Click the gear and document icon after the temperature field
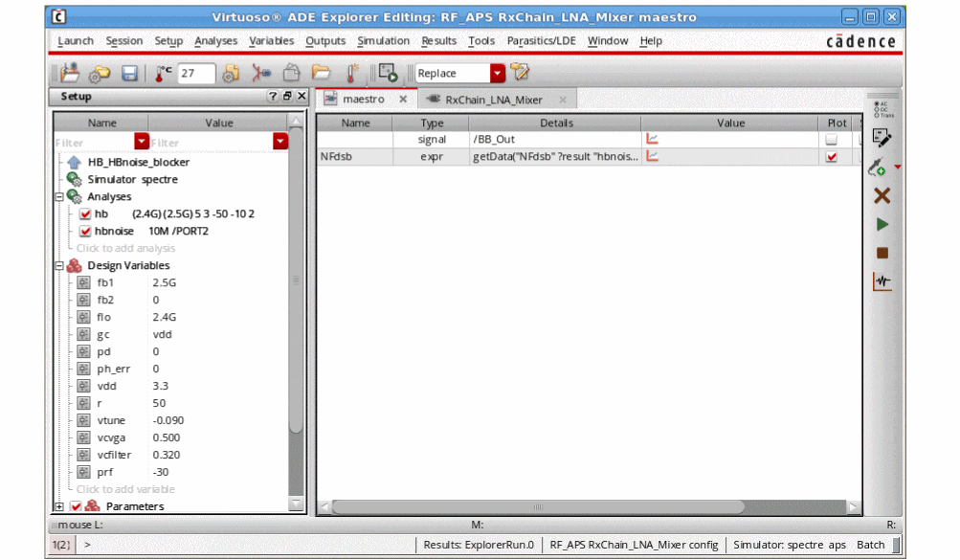 pyautogui.click(x=231, y=74)
